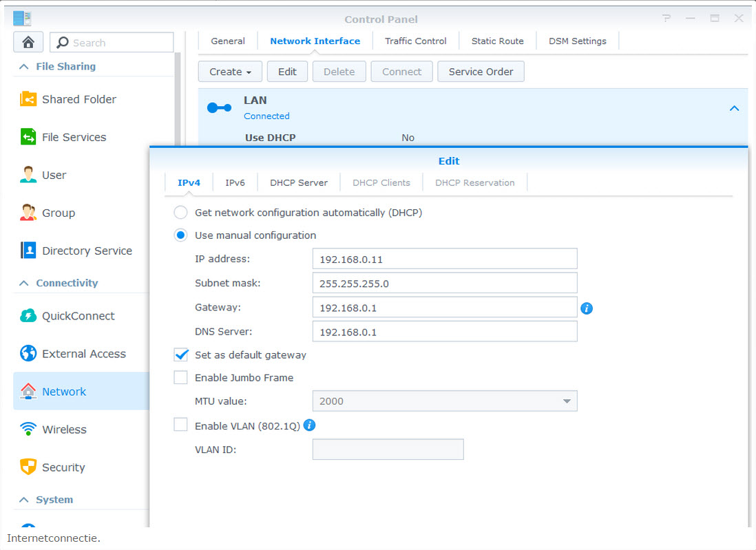Open QuickConnect cloud icon

(x=28, y=316)
